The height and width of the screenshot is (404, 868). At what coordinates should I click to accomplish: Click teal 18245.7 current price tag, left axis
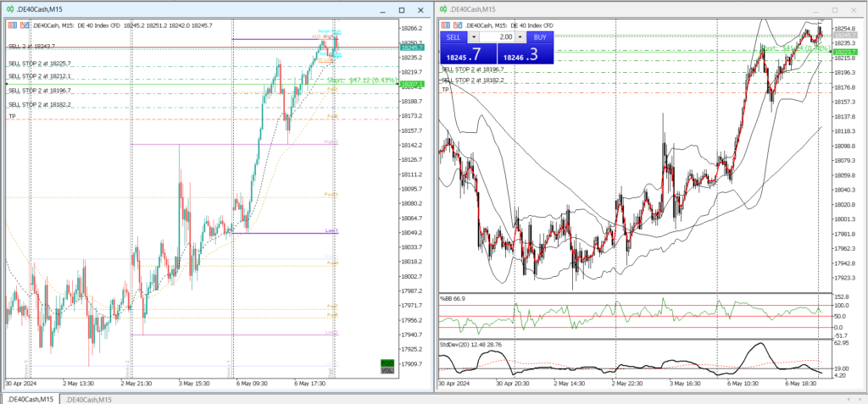pos(413,48)
